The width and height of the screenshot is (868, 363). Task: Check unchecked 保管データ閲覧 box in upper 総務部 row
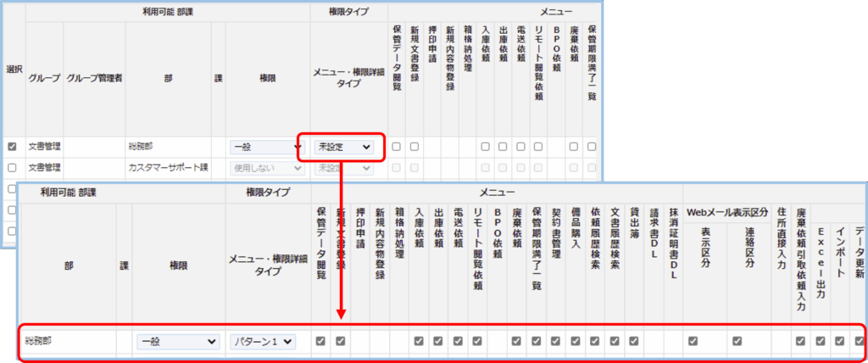pos(397,147)
